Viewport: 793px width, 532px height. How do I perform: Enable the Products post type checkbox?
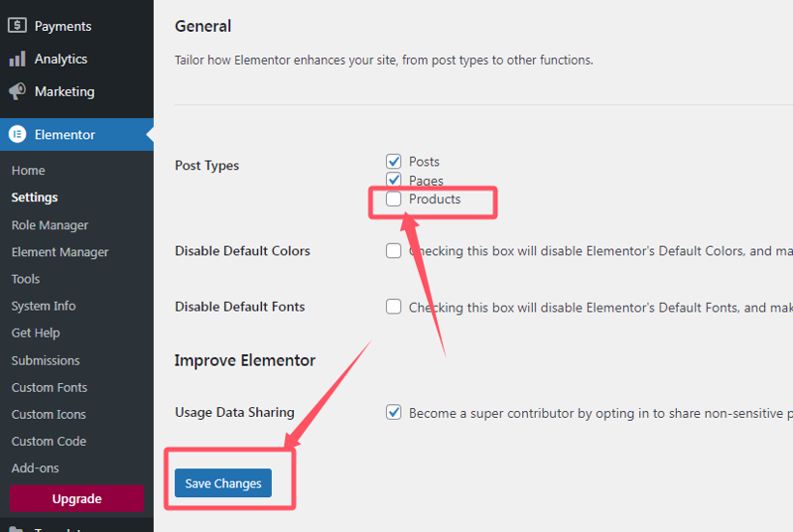tap(393, 199)
